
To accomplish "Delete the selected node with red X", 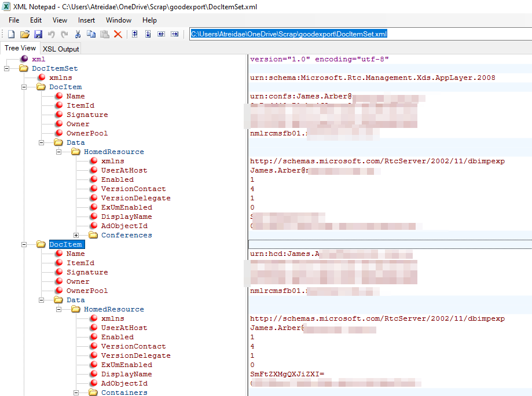I will coord(118,34).
